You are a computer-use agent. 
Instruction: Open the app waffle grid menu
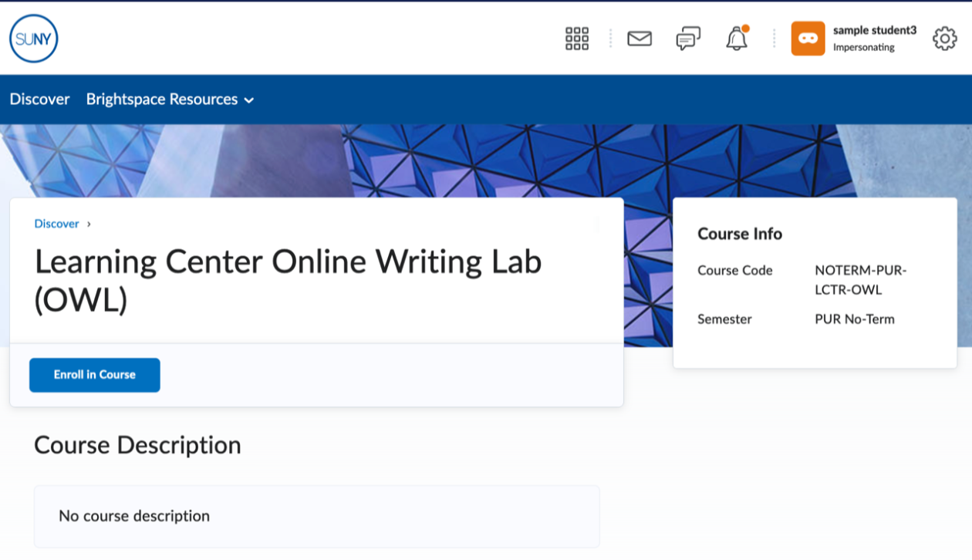click(x=576, y=38)
